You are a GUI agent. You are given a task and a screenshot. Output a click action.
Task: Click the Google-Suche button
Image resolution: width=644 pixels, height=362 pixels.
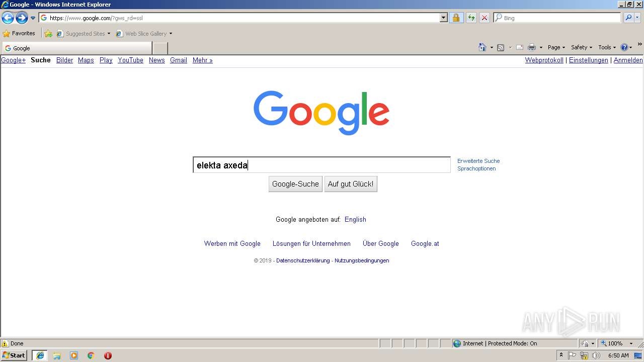295,184
